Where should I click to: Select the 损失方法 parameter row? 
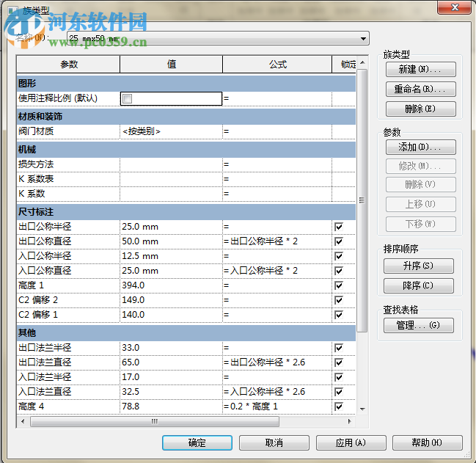(x=186, y=164)
